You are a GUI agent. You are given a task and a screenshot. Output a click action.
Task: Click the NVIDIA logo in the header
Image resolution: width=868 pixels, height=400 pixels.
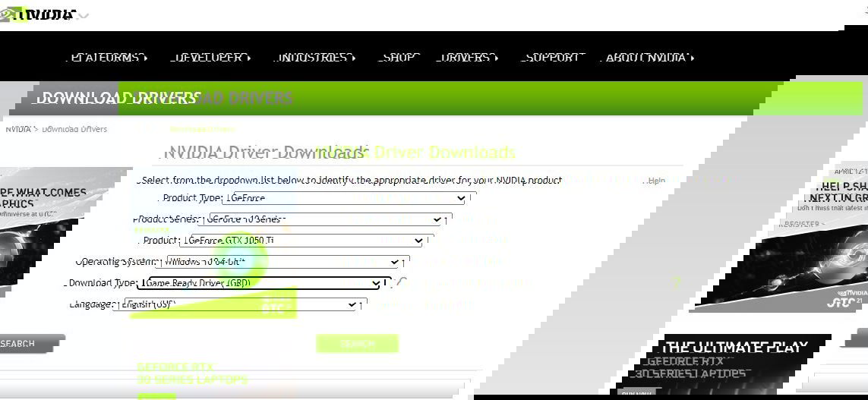pos(38,14)
